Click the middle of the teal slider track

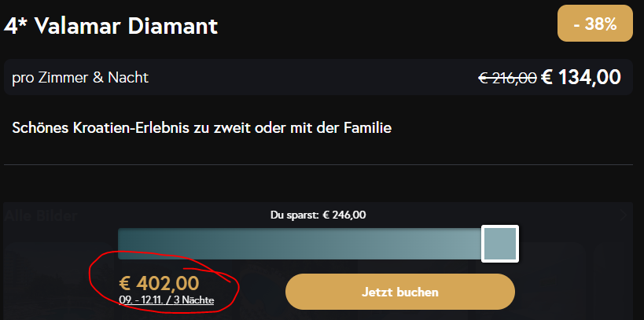pos(300,244)
